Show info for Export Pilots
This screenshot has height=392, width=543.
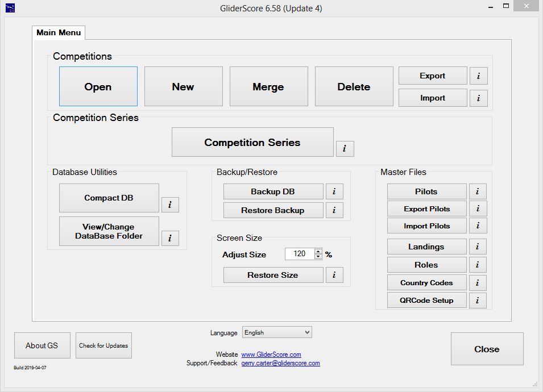478,208
